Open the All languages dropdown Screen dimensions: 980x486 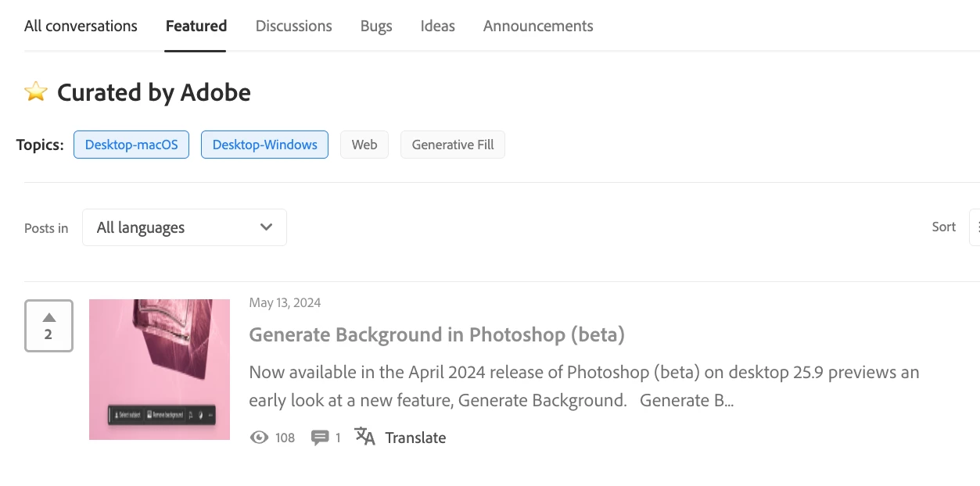(x=185, y=227)
